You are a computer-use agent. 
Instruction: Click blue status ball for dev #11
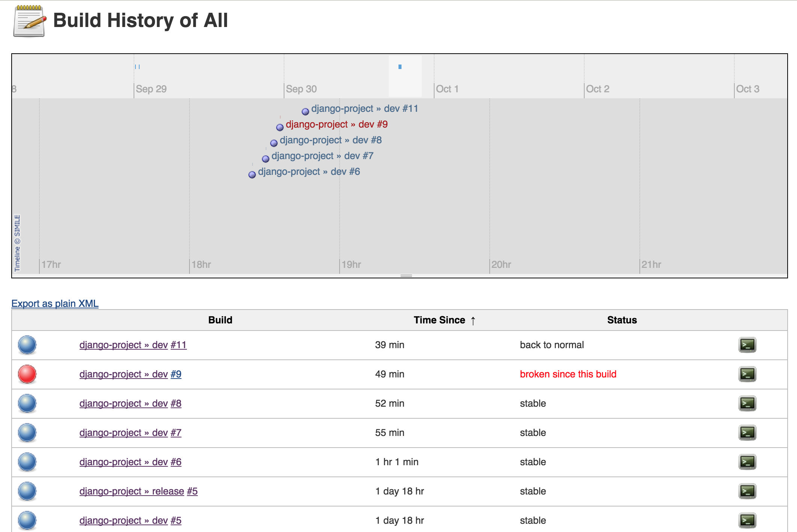(27, 345)
